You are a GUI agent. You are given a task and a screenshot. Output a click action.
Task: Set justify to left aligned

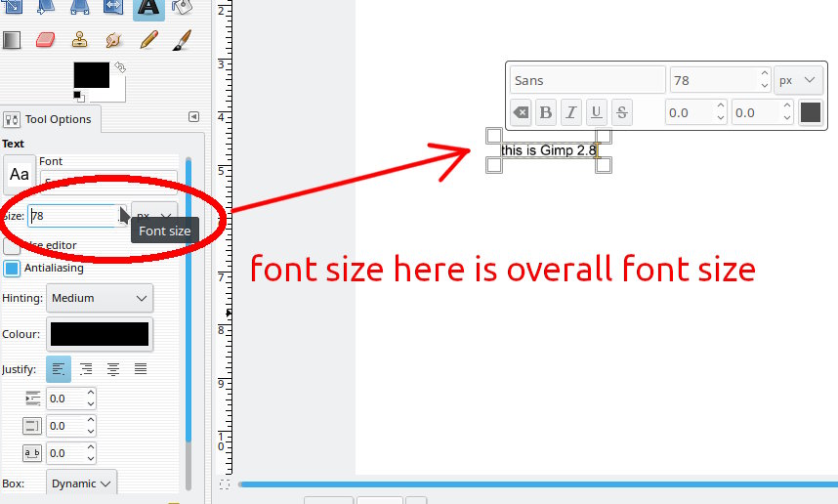[59, 369]
